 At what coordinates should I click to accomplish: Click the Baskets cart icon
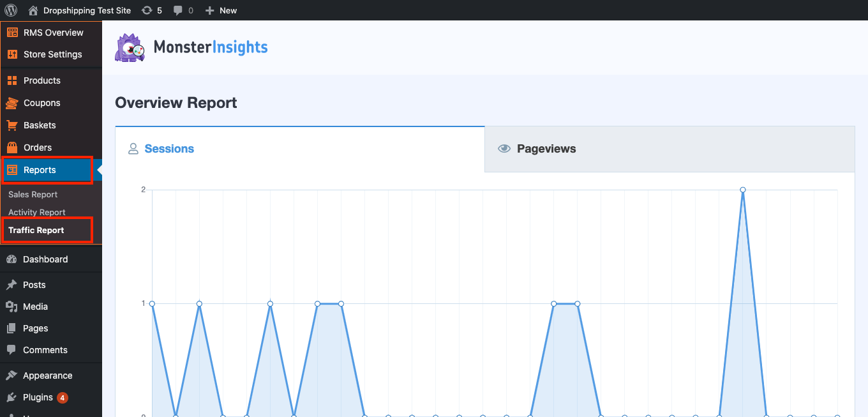coord(12,125)
